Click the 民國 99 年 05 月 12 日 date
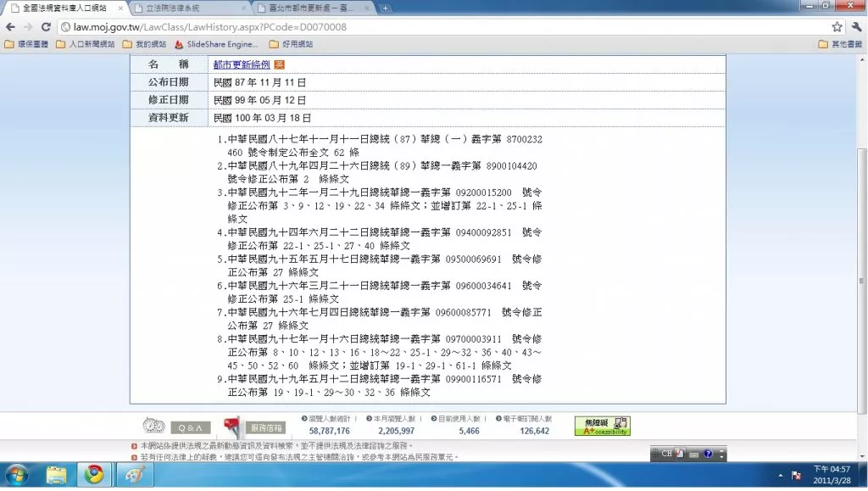Screen dimensions: 868x491 (x=259, y=100)
